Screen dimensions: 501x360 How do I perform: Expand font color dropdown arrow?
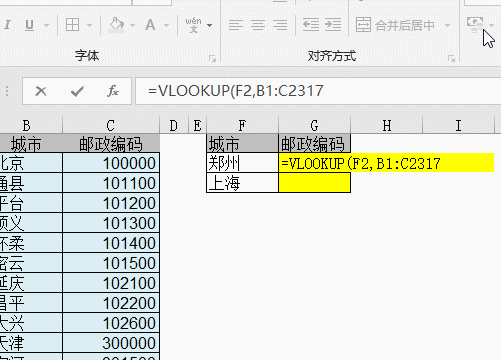pyautogui.click(x=166, y=25)
